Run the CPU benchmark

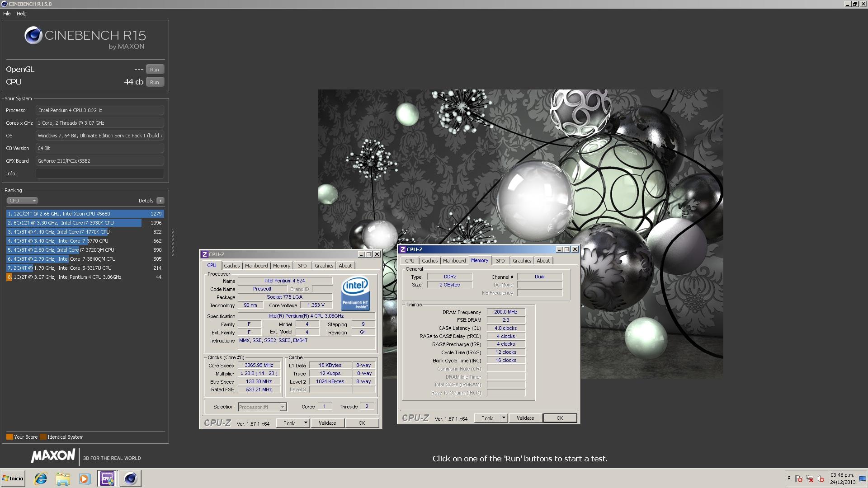pos(155,82)
